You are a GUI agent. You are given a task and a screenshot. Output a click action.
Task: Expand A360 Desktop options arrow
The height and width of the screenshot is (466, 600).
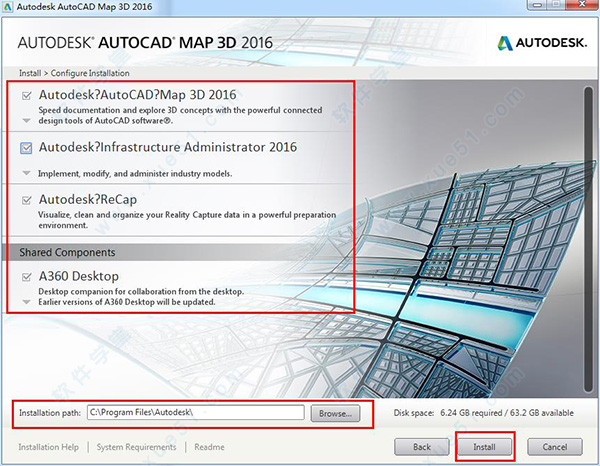tap(26, 302)
